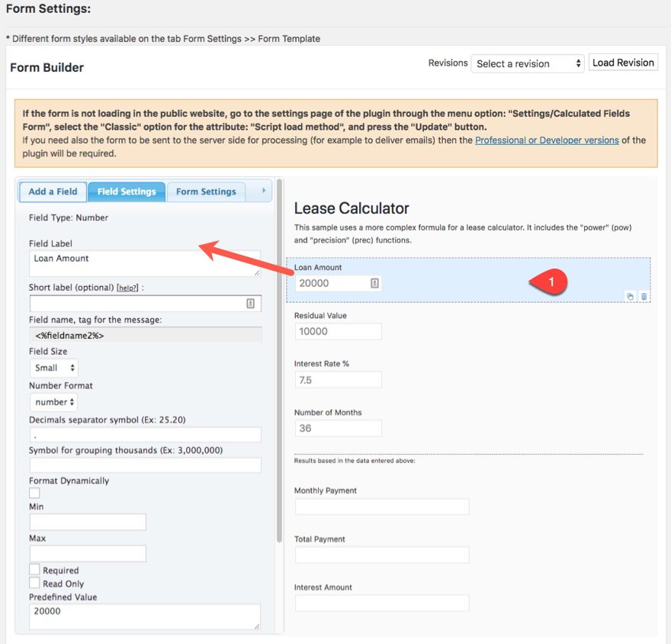Screen dimensions: 671x644
Task: Enable the Required checkbox
Action: coord(34,570)
